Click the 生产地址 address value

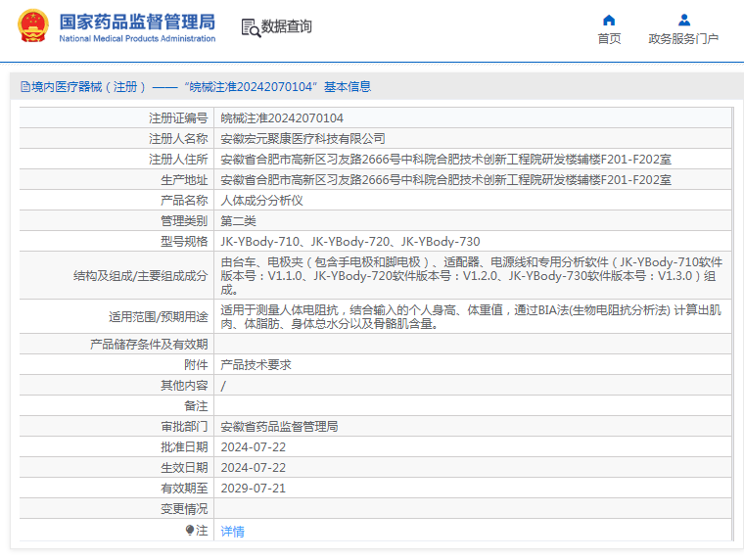point(445,180)
